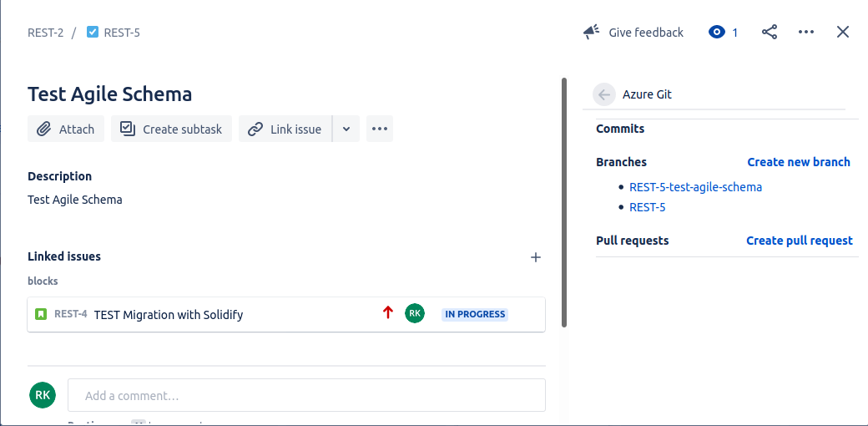Viewport: 868px width, 426px height.
Task: Open the branch named REST-5 in Branches list
Action: 647,208
